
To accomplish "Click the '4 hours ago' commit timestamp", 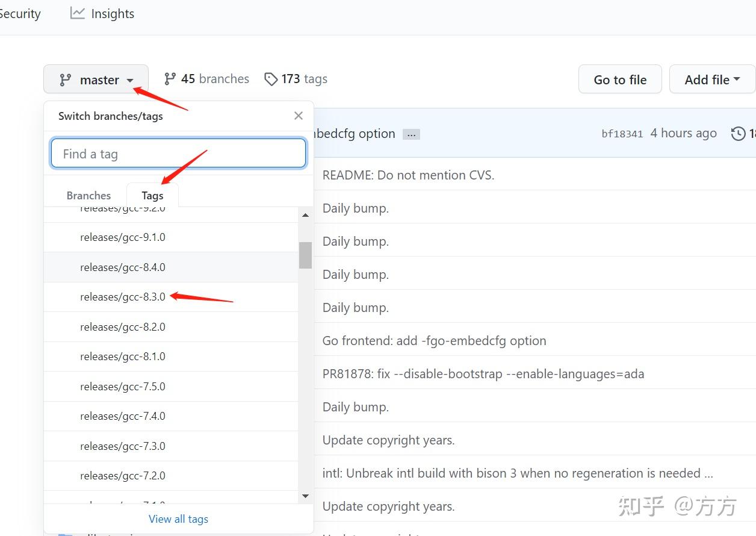I will pyautogui.click(x=683, y=133).
